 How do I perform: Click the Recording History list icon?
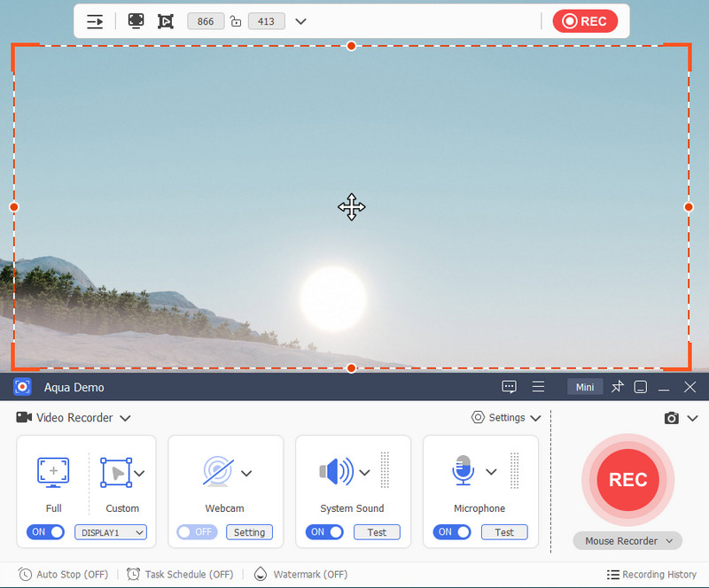coord(613,575)
